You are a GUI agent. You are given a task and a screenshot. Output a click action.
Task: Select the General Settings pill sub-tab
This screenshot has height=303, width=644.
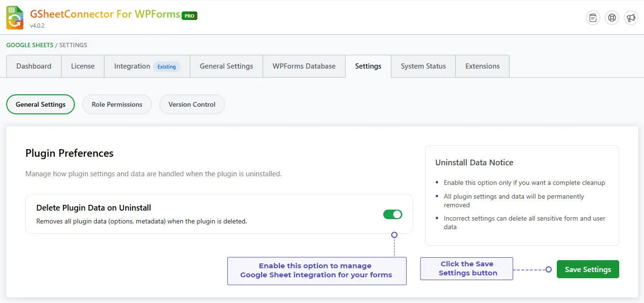(x=41, y=104)
